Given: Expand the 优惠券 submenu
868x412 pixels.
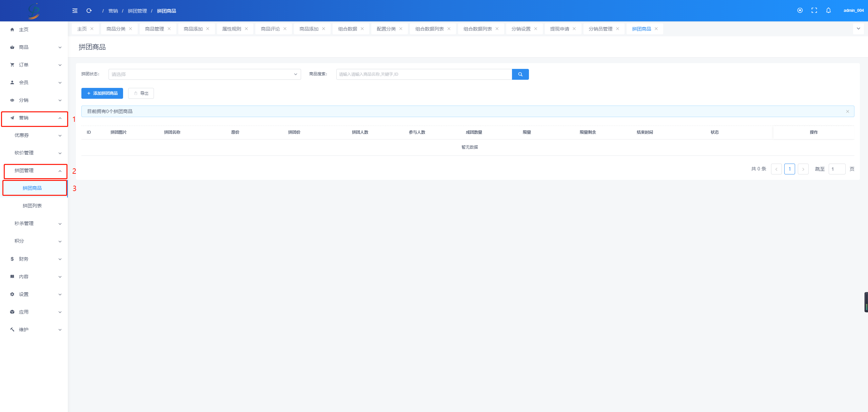Looking at the screenshot, I should pos(34,135).
